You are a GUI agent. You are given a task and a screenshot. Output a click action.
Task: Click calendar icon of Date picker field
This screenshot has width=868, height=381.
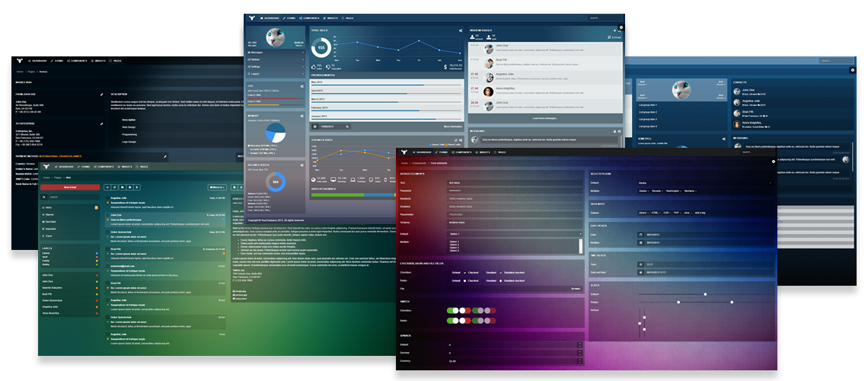(x=640, y=234)
